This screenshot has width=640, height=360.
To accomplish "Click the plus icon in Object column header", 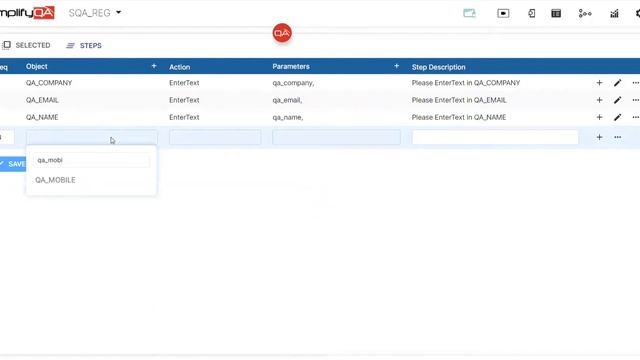I will pos(154,66).
